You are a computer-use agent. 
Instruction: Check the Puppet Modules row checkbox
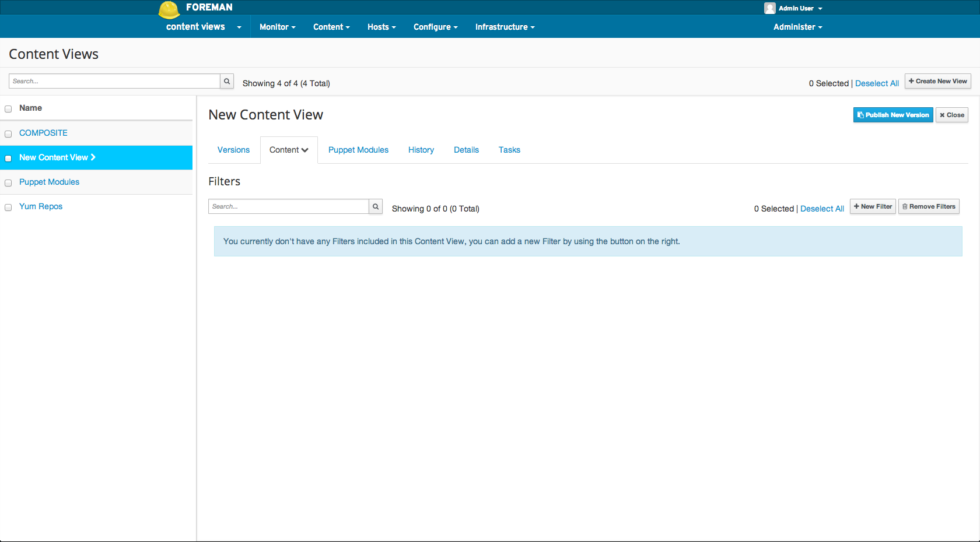point(8,183)
